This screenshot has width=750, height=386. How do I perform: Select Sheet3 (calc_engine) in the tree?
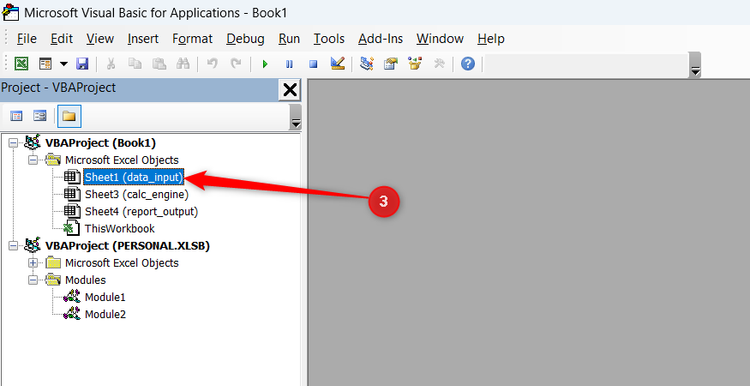point(136,194)
